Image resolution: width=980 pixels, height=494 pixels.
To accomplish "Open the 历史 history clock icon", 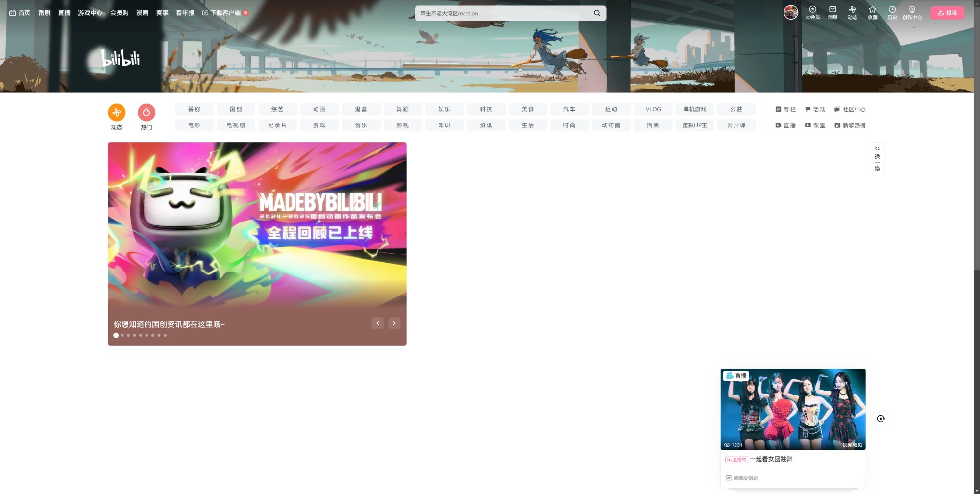I will pos(892,13).
